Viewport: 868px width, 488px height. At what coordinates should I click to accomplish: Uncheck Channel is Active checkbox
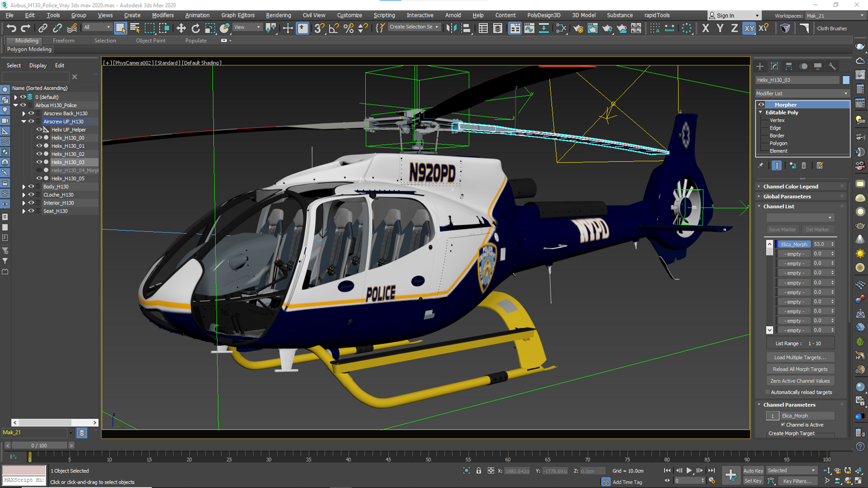783,425
